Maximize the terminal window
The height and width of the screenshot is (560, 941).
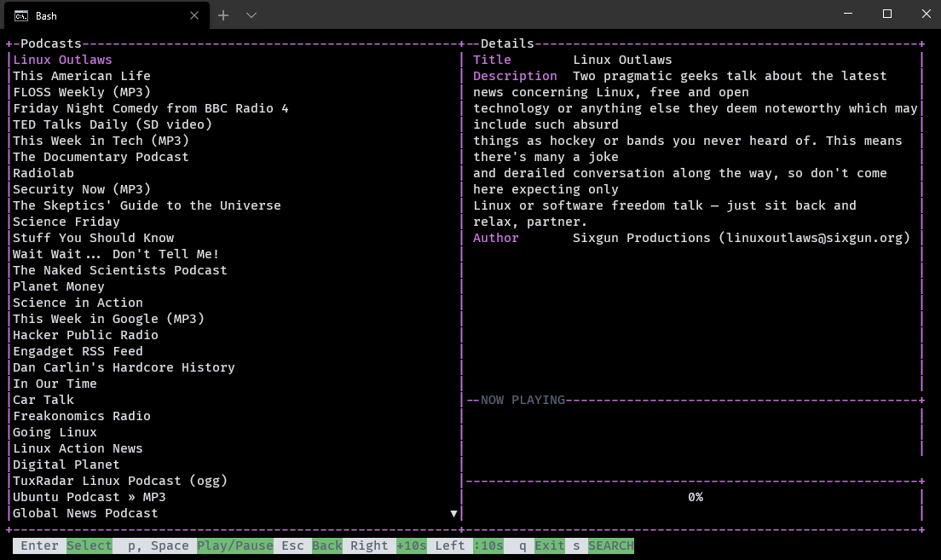point(887,14)
